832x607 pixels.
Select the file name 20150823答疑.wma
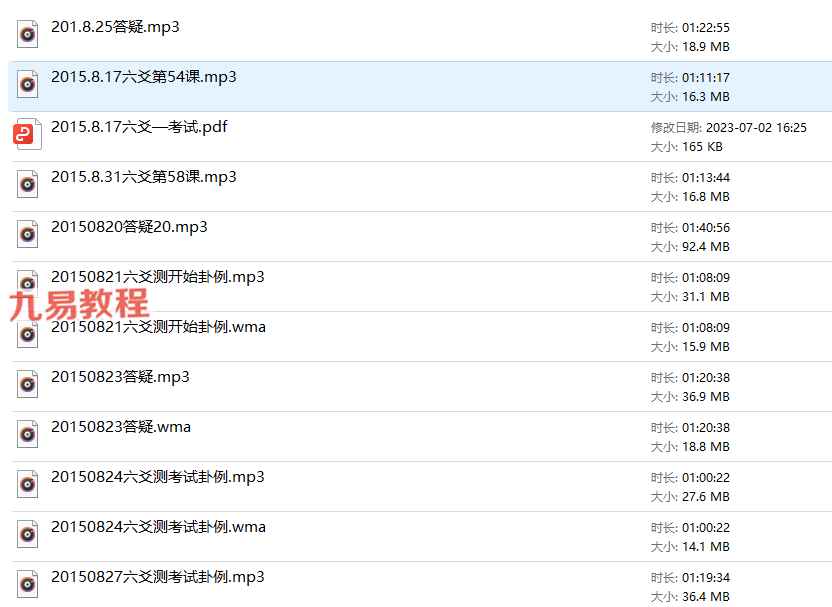[x=121, y=427]
